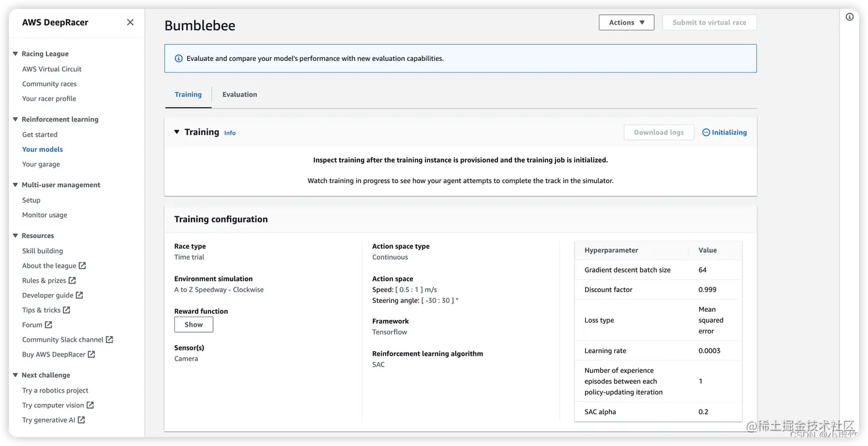Collapse the Next challenge section
This screenshot has width=868, height=446.
point(16,375)
